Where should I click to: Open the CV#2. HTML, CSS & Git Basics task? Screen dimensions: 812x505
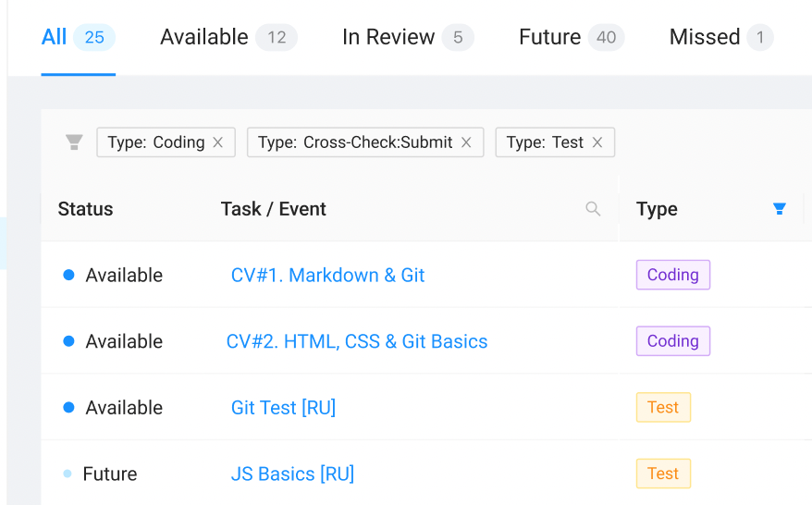tap(357, 341)
